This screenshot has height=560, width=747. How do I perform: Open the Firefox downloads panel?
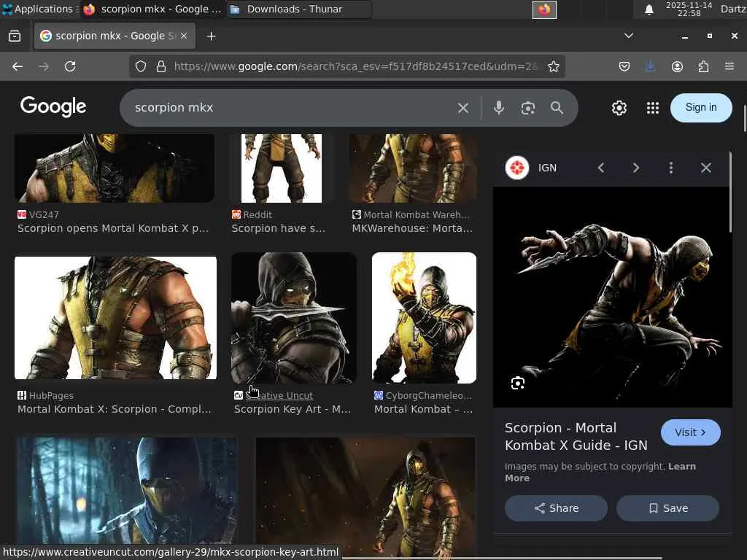click(650, 66)
